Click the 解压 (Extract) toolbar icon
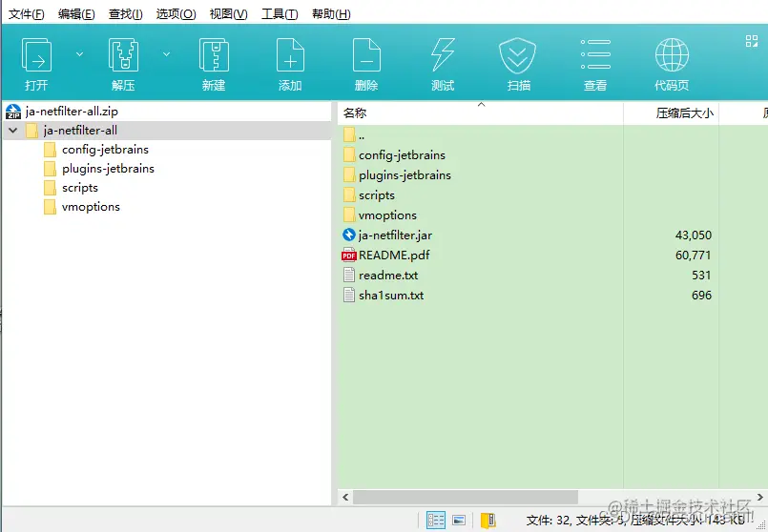Image resolution: width=768 pixels, height=532 pixels. [123, 54]
